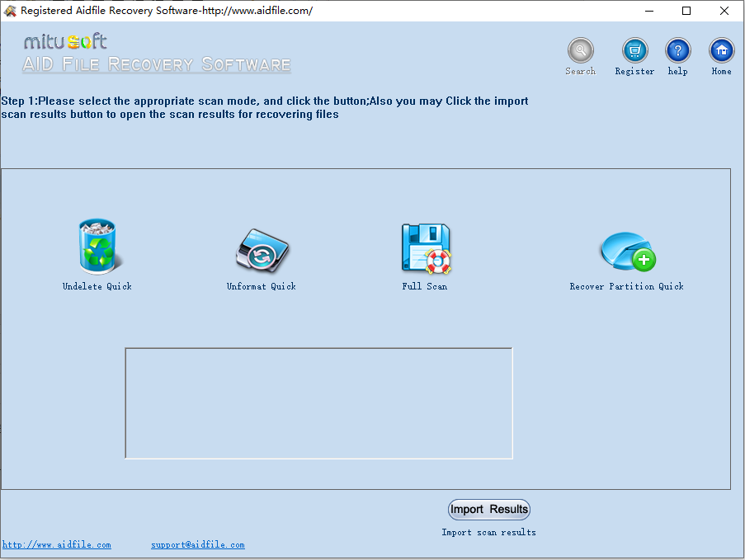
Task: Select the Undelete Quick scan icon
Action: [x=97, y=246]
